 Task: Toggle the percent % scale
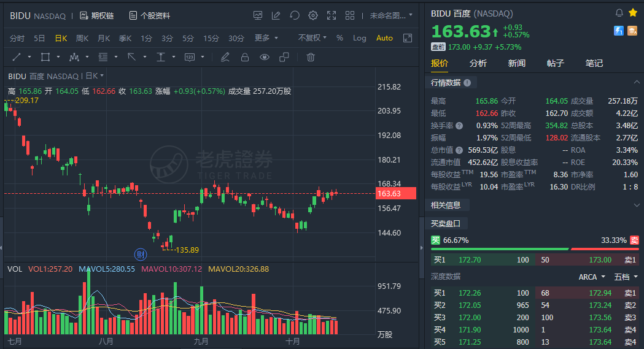pyautogui.click(x=339, y=38)
